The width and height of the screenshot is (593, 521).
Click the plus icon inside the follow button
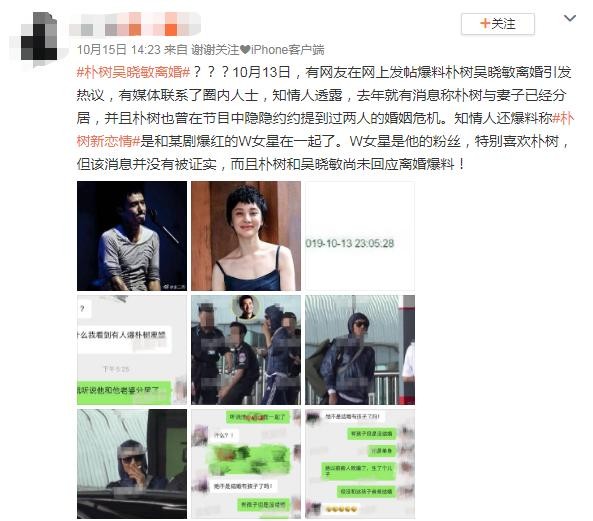tap(484, 23)
